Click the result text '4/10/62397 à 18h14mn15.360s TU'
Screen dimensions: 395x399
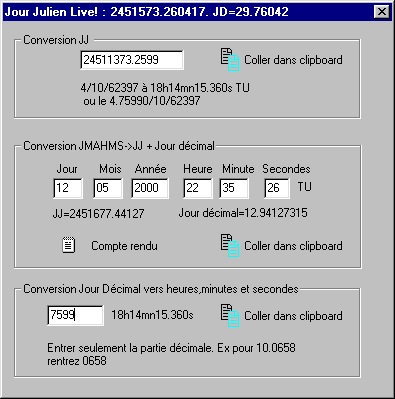point(165,88)
